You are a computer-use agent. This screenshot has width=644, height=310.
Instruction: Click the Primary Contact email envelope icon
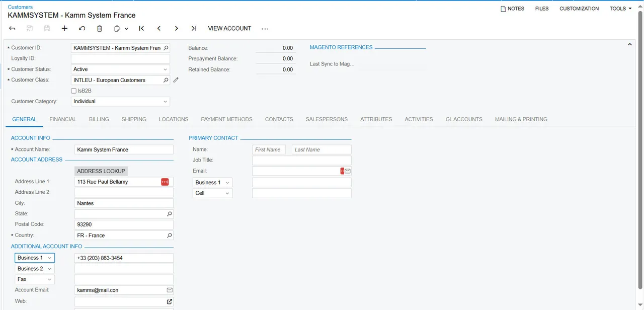click(348, 171)
